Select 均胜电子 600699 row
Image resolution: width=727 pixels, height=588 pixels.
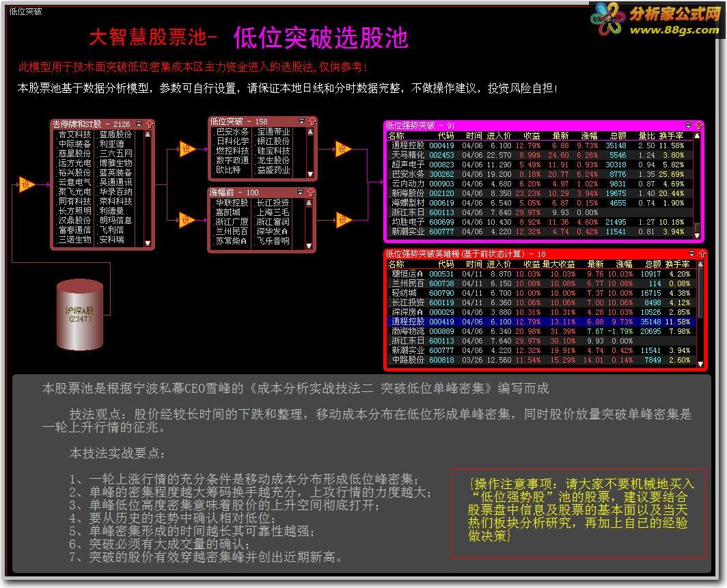pyautogui.click(x=540, y=222)
